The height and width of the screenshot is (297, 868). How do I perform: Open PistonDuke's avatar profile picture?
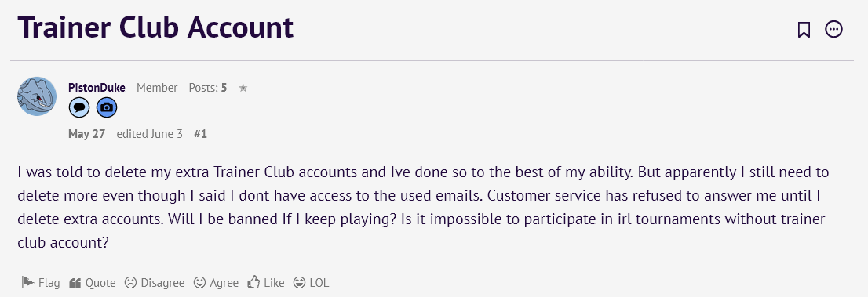[x=37, y=96]
